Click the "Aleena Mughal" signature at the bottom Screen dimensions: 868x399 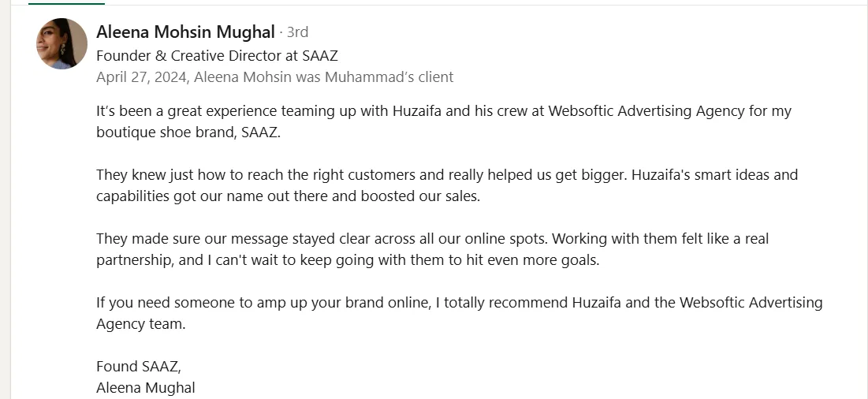pyautogui.click(x=146, y=388)
